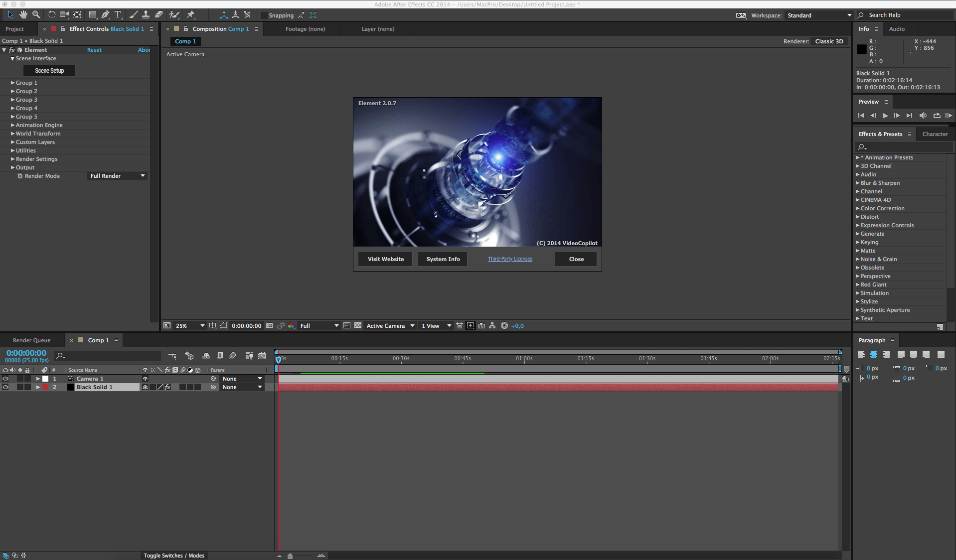Click the Scene Setup button
The image size is (956, 560).
click(x=49, y=71)
